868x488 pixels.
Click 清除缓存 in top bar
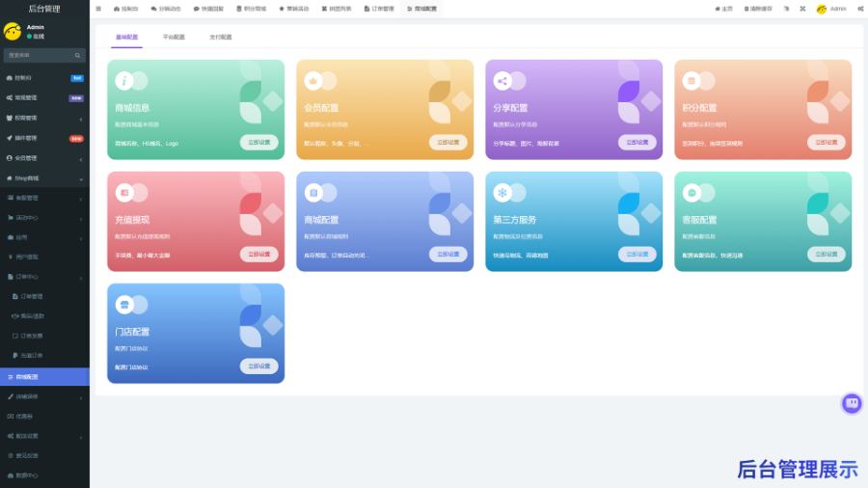758,9
